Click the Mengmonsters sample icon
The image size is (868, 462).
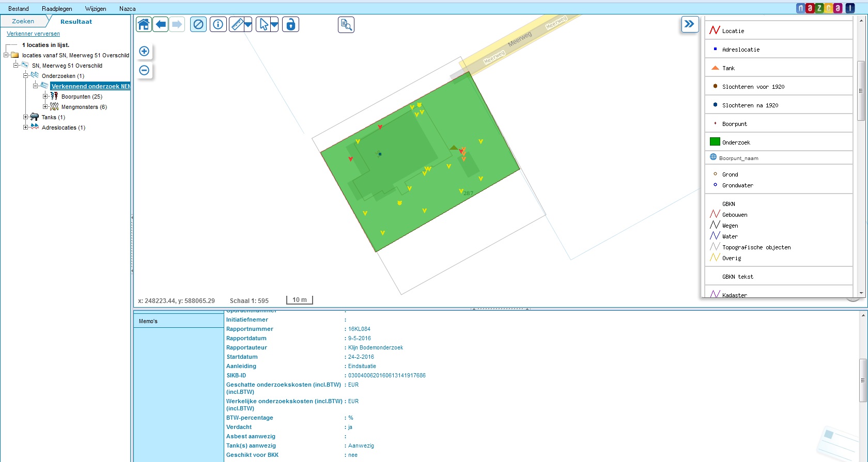click(54, 106)
